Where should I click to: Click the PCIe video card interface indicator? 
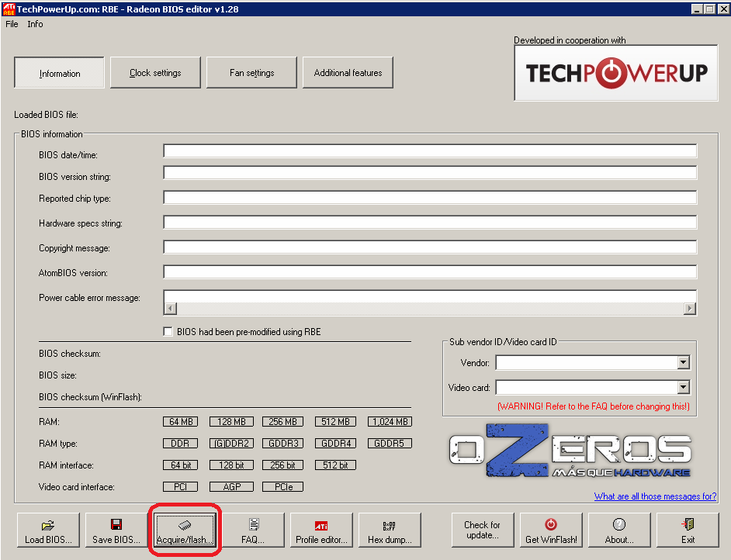(x=282, y=487)
